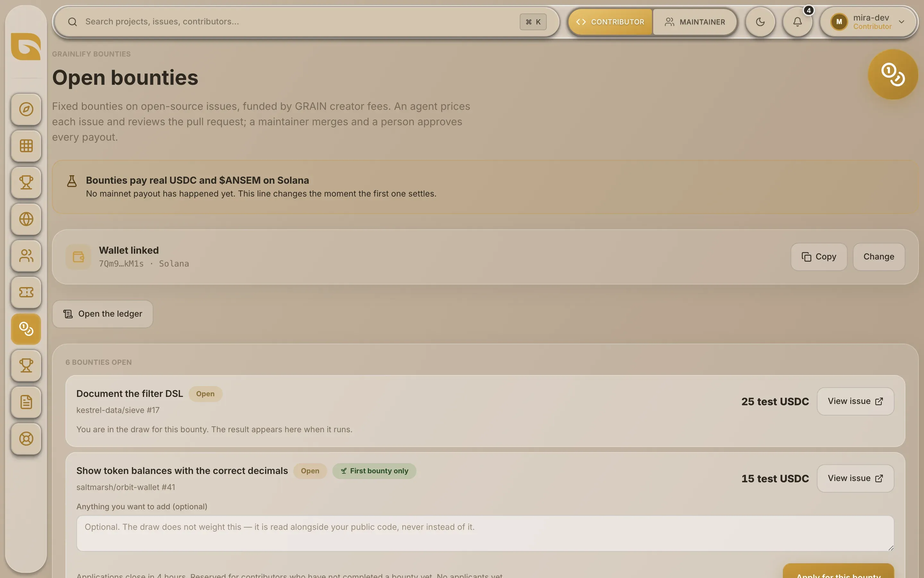
Task: Open the document sidebar icon
Action: click(x=26, y=402)
